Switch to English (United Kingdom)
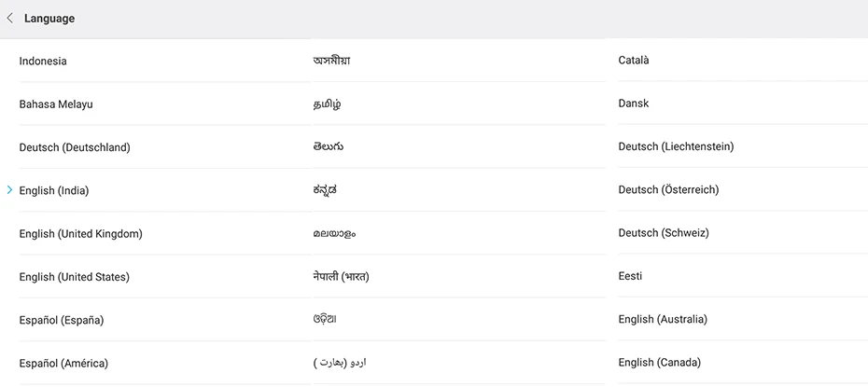 [80, 233]
